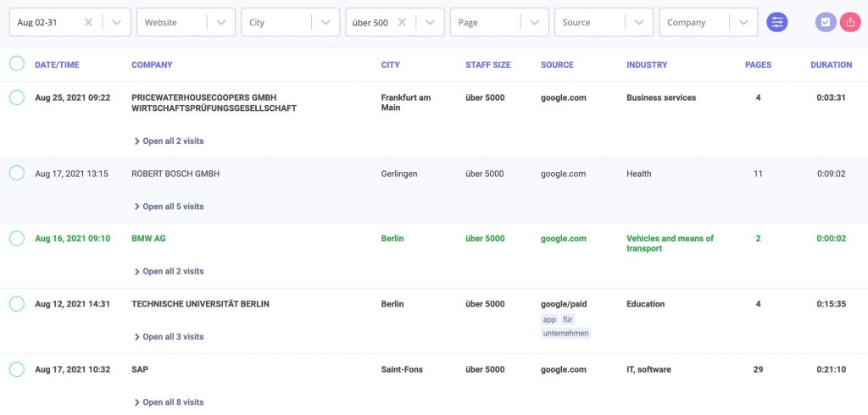Image resolution: width=868 pixels, height=415 pixels.
Task: Click the 'unternehmen' keyword tag
Action: pos(565,333)
